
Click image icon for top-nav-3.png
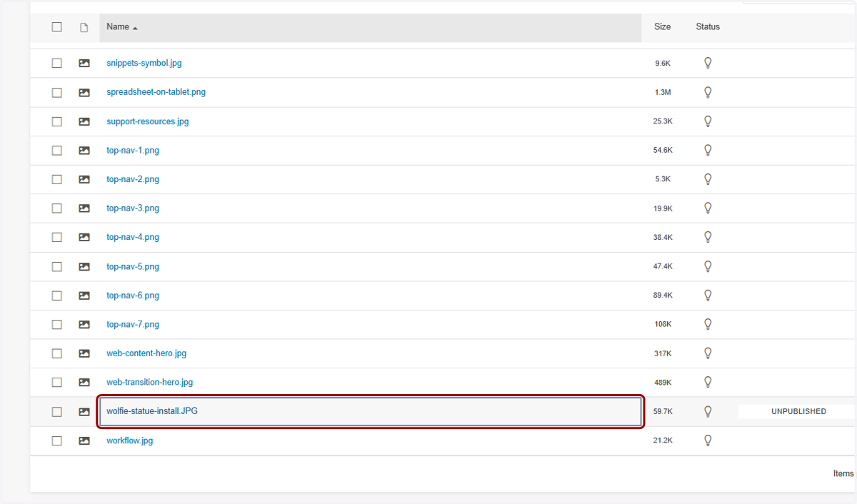pyautogui.click(x=84, y=208)
